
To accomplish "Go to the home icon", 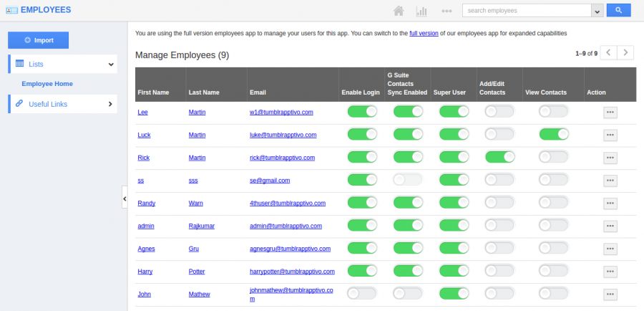I will pyautogui.click(x=399, y=11).
